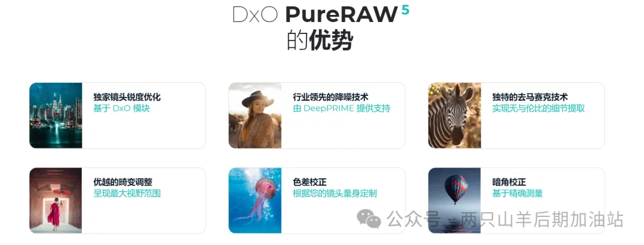Screen dimensions: 644x245
Task: Click the 独家镜头锐度优化 heading
Action: point(127,97)
